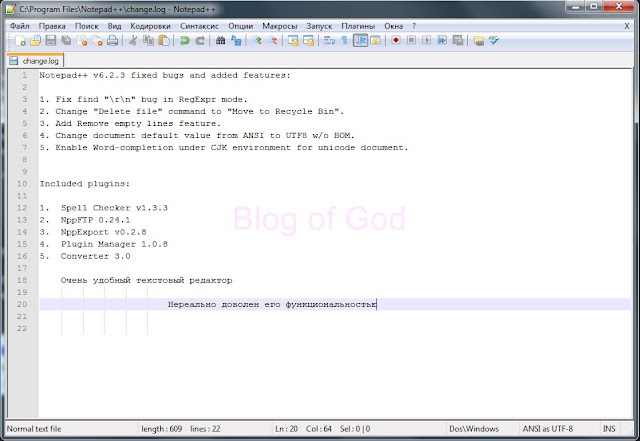The image size is (640, 441).
Task: Click the Notepad++ title bar app icon
Action: pos(10,9)
